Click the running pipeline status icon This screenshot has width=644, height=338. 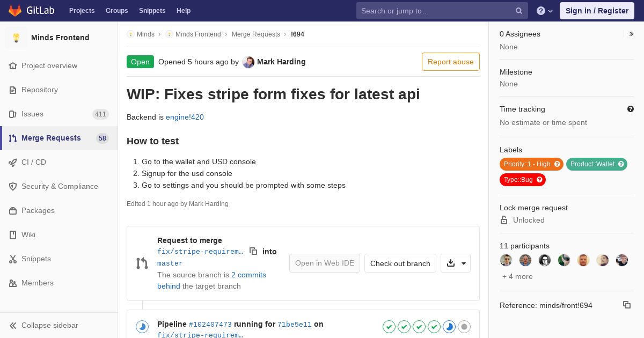142,326
